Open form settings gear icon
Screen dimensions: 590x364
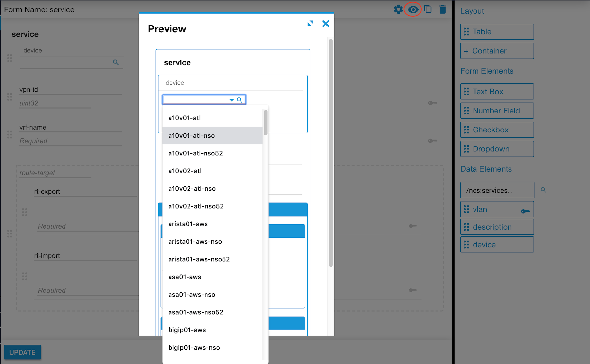click(x=398, y=9)
